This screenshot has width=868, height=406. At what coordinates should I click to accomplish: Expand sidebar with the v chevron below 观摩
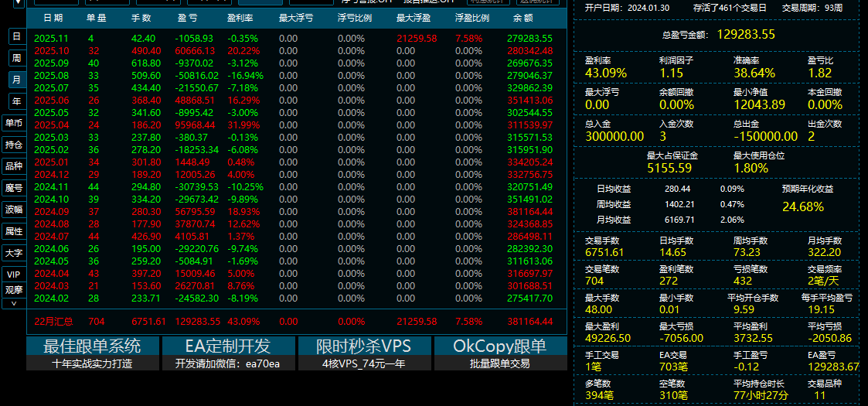14,303
